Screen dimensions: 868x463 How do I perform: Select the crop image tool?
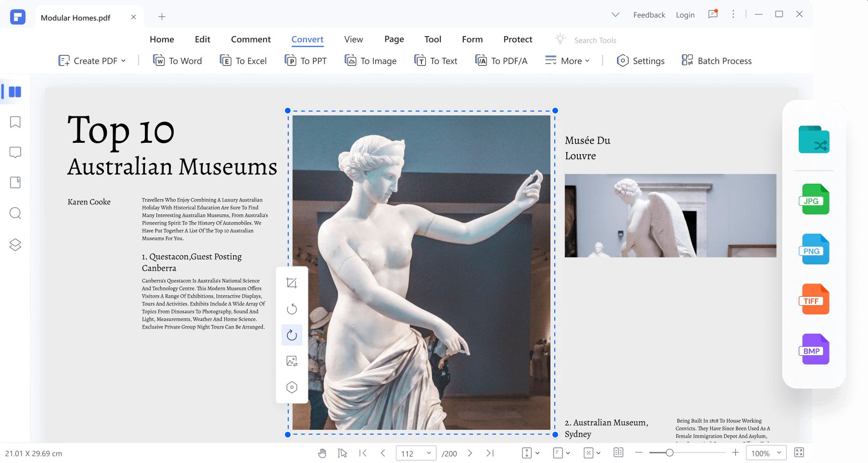(292, 283)
